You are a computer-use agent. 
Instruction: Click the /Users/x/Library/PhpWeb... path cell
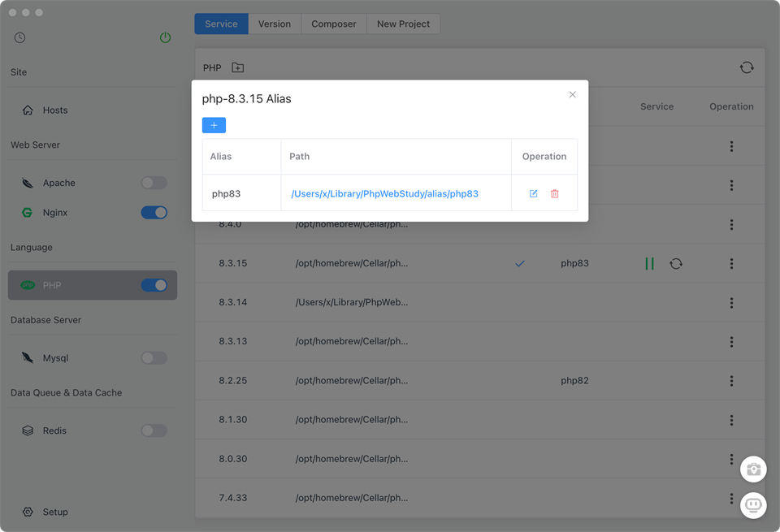tap(352, 302)
